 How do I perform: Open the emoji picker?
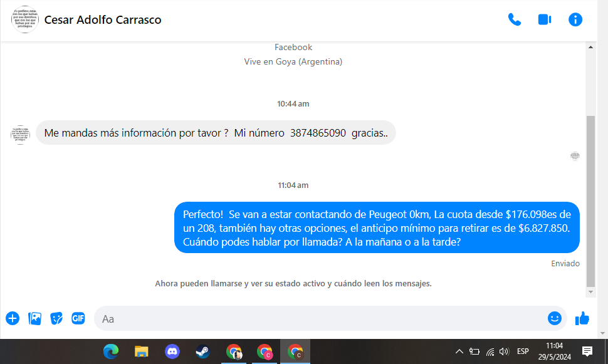554,318
